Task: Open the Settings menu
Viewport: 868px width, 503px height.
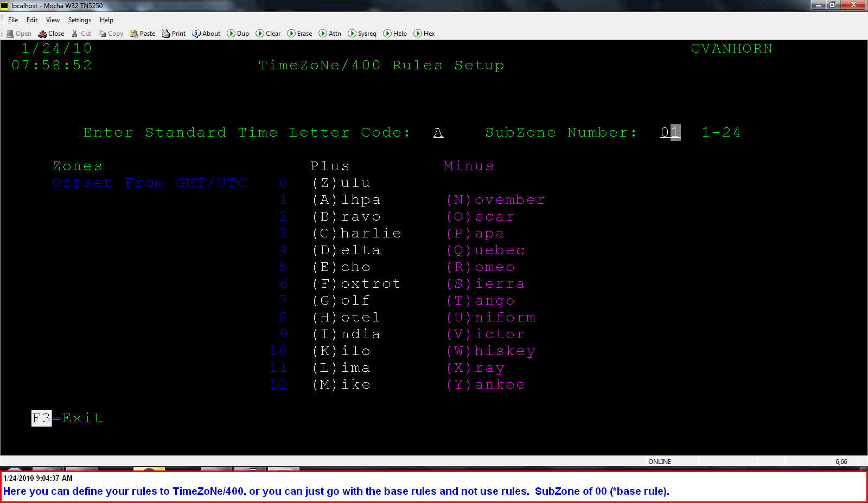Action: pyautogui.click(x=79, y=20)
